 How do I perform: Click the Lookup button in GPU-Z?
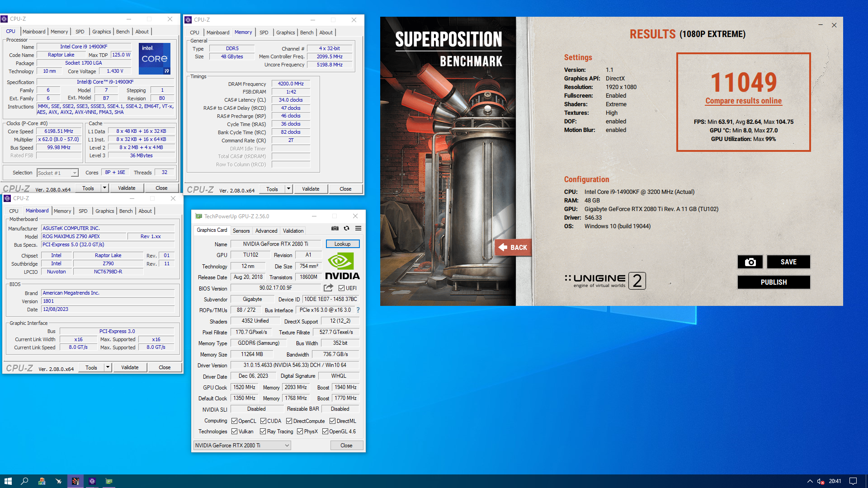[343, 244]
